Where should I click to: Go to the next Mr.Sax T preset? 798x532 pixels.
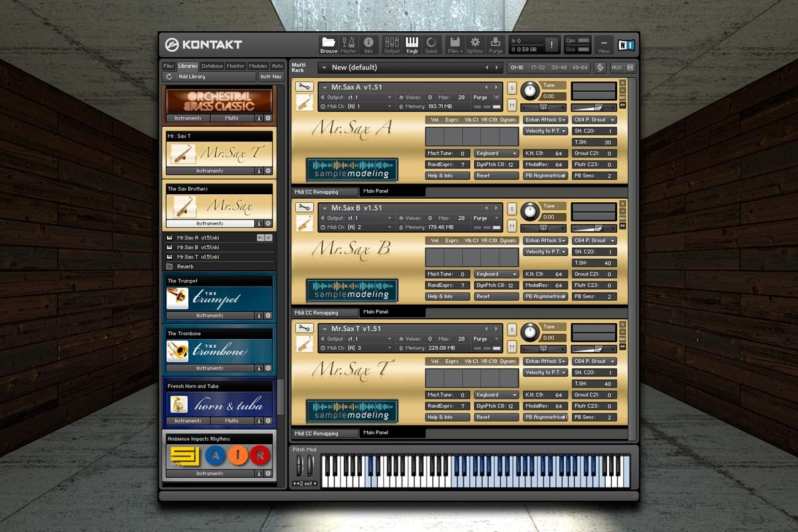495,329
